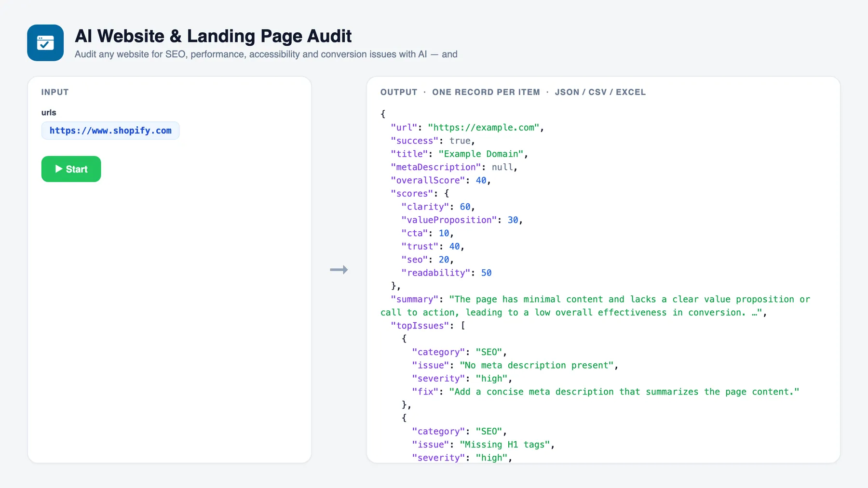Click the 'urls' field label
Image resolution: width=868 pixels, height=488 pixels.
49,112
